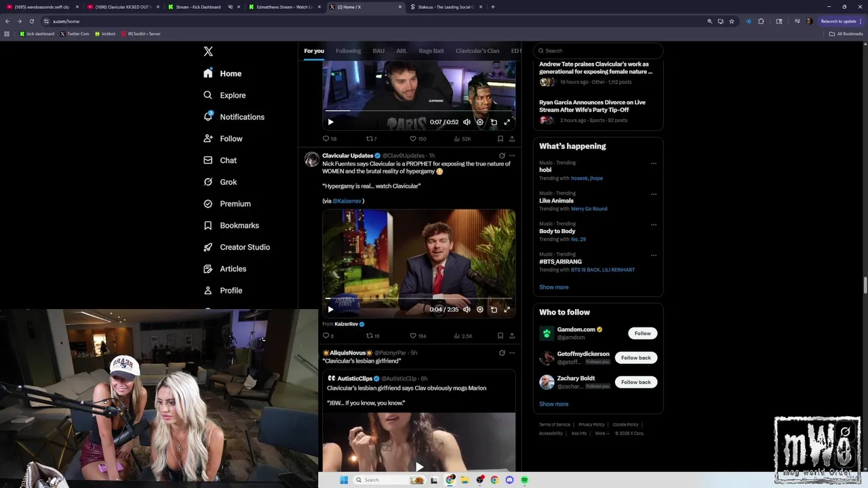Screen dimensions: 868x488
Task: Switch to the ARL timeline tab
Action: click(x=401, y=51)
